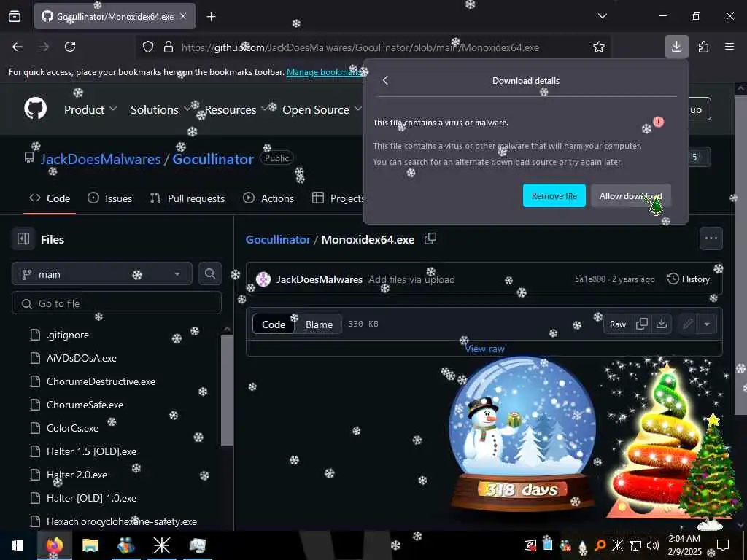Screen dimensions: 747x560
Task: Select the Code view toggle
Action: [274, 324]
